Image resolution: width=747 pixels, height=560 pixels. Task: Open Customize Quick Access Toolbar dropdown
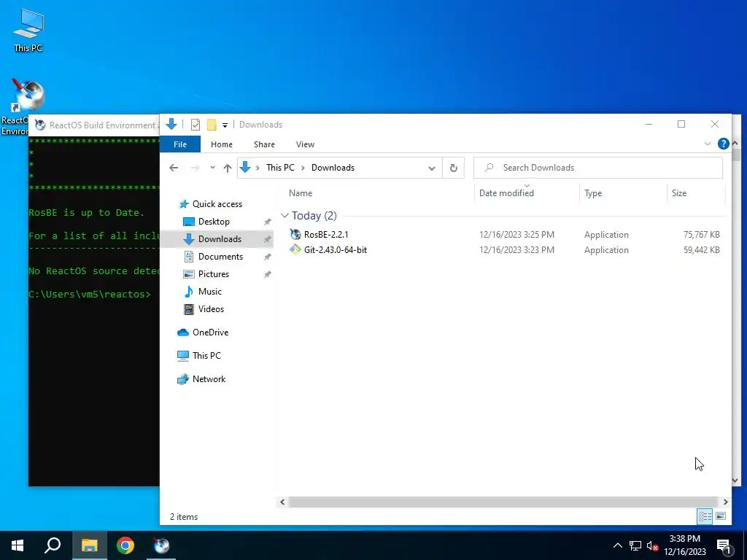pyautogui.click(x=225, y=125)
